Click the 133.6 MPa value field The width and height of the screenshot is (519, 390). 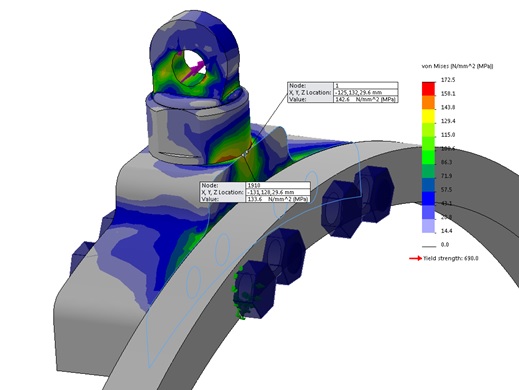click(x=278, y=199)
